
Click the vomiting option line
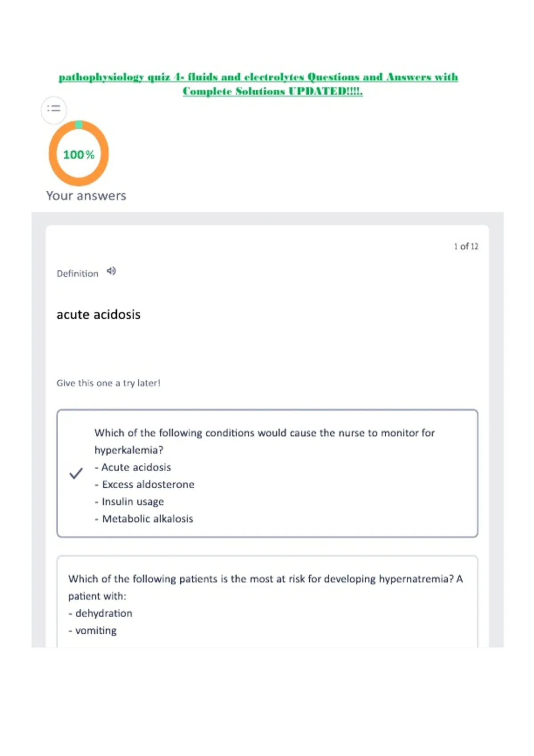[93, 631]
